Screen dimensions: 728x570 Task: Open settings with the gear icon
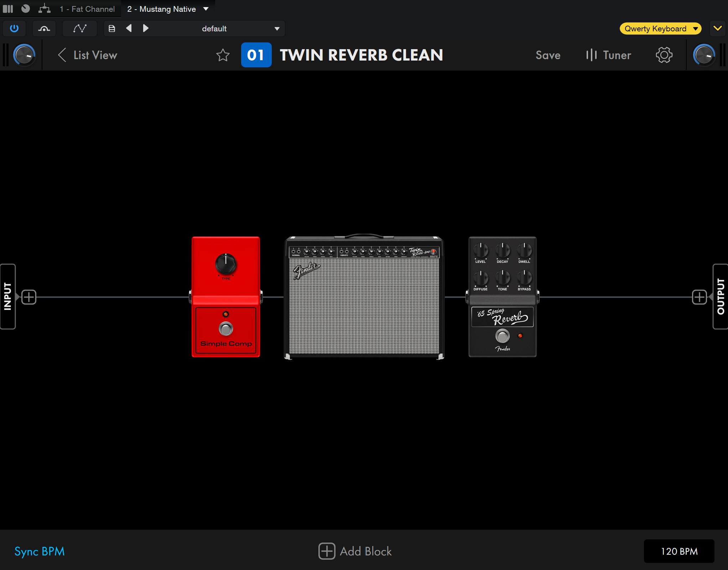664,55
